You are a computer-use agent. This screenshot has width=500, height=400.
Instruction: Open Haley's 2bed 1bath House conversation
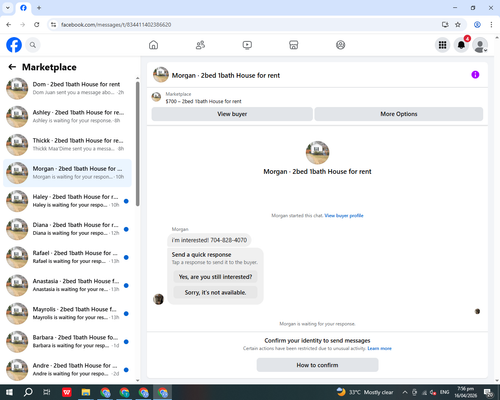[x=67, y=201]
